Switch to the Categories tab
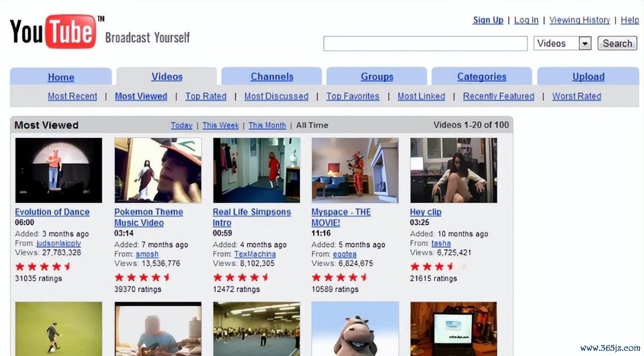644x356 pixels. 482,76
